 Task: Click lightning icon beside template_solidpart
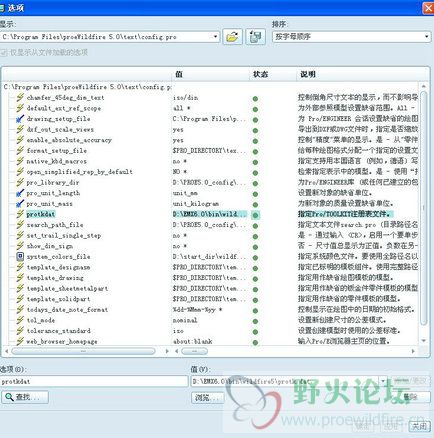point(20,299)
